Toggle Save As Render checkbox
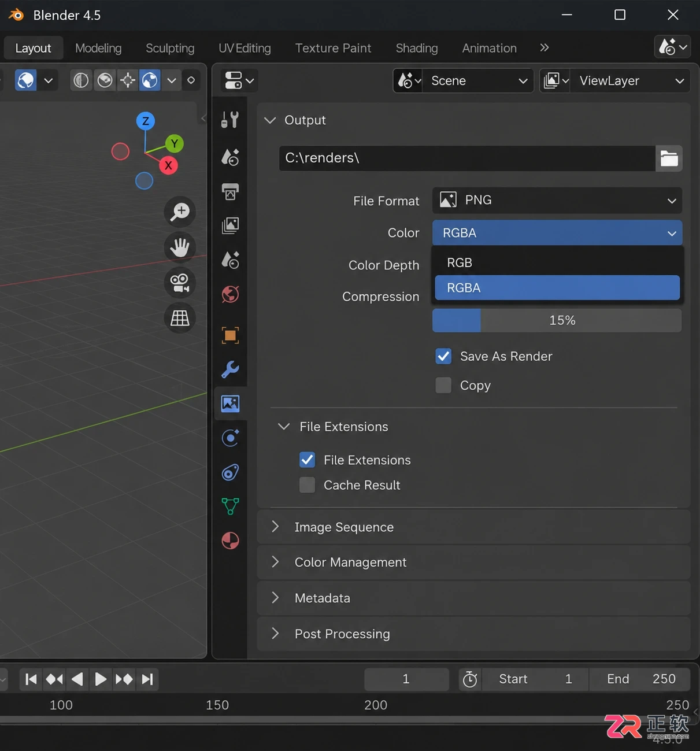700x751 pixels. point(443,356)
